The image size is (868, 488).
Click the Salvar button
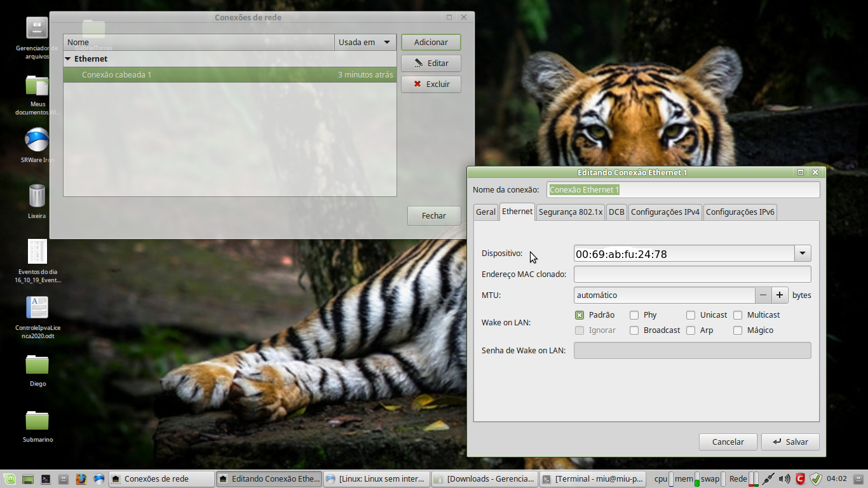[x=790, y=442]
